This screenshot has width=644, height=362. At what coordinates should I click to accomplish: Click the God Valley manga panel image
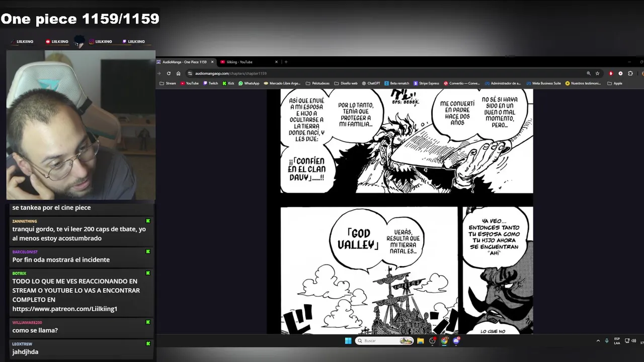click(x=369, y=270)
